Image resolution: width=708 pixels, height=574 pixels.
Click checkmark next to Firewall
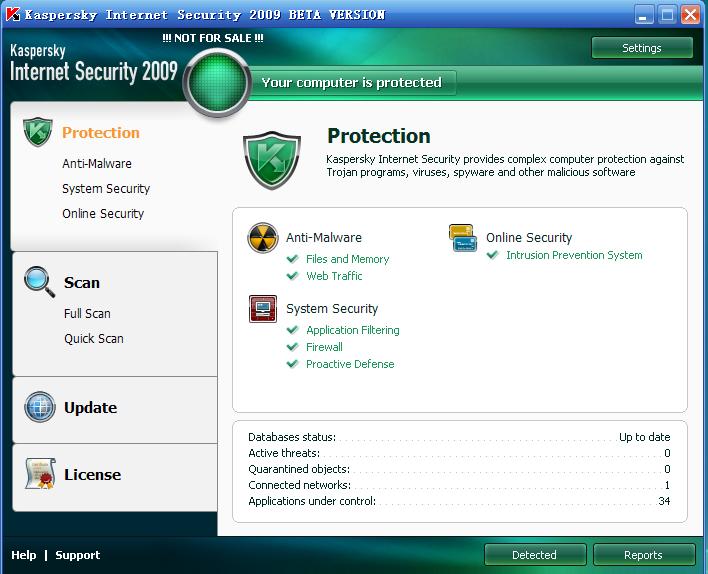[293, 347]
